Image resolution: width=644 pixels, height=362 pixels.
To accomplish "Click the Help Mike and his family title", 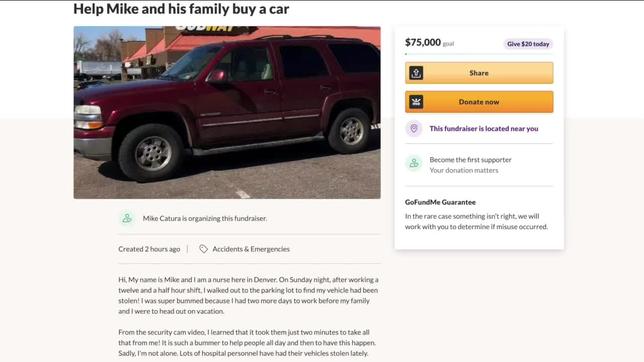I will tap(181, 9).
